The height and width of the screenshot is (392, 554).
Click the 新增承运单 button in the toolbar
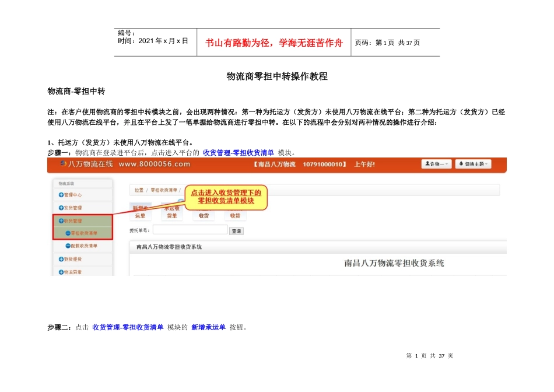click(x=140, y=212)
